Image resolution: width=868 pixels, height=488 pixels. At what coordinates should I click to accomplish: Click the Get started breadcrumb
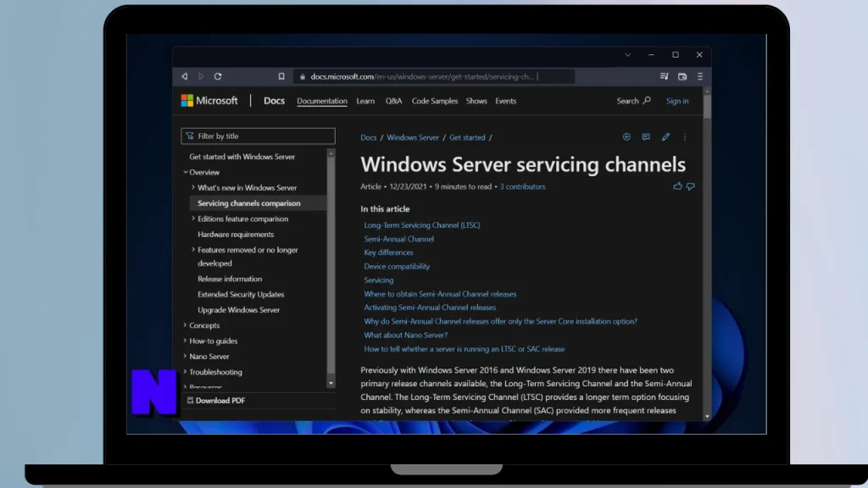click(467, 137)
